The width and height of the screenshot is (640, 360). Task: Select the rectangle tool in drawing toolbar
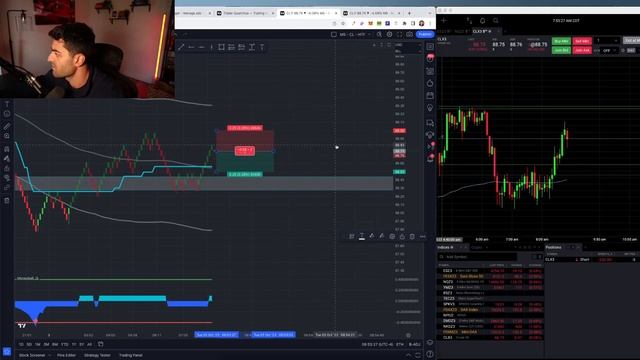tap(221, 47)
